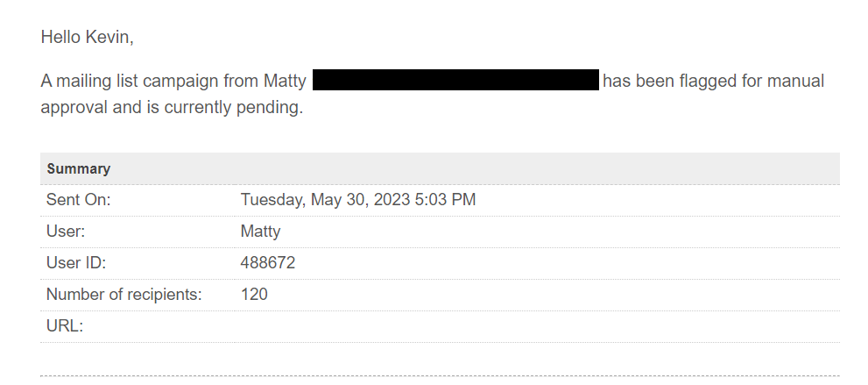868x385 pixels.
Task: Click the text "has been flagged"
Action: (666, 82)
